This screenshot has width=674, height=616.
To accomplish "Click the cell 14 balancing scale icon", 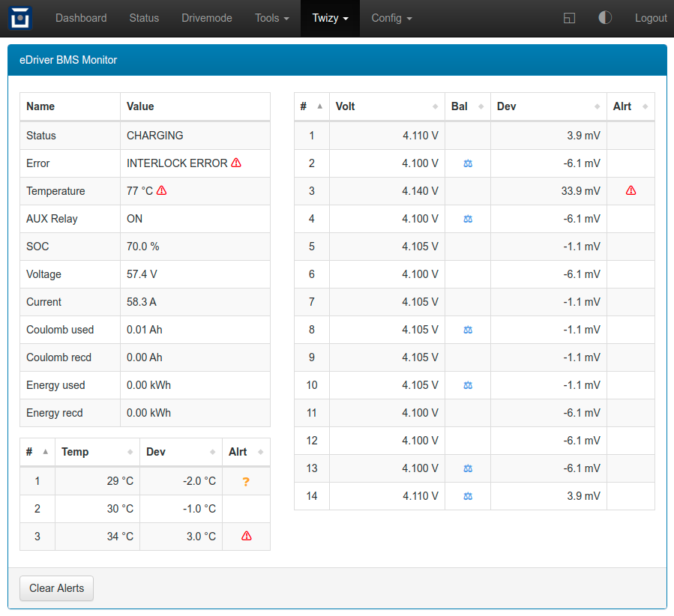I will pos(468,496).
